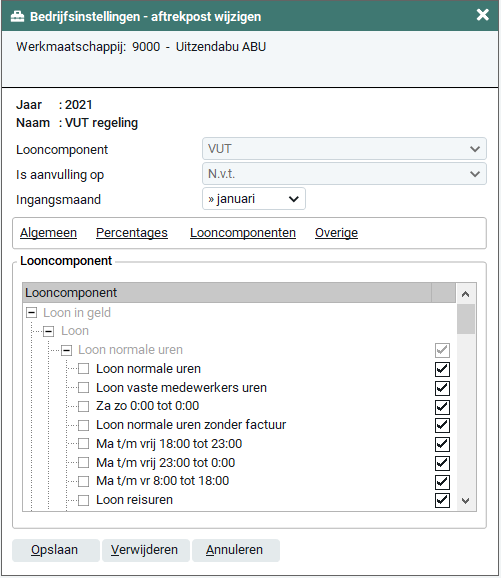The image size is (501, 578).
Task: Collapse the 'Loon normale uren' parent node
Action: [66, 350]
